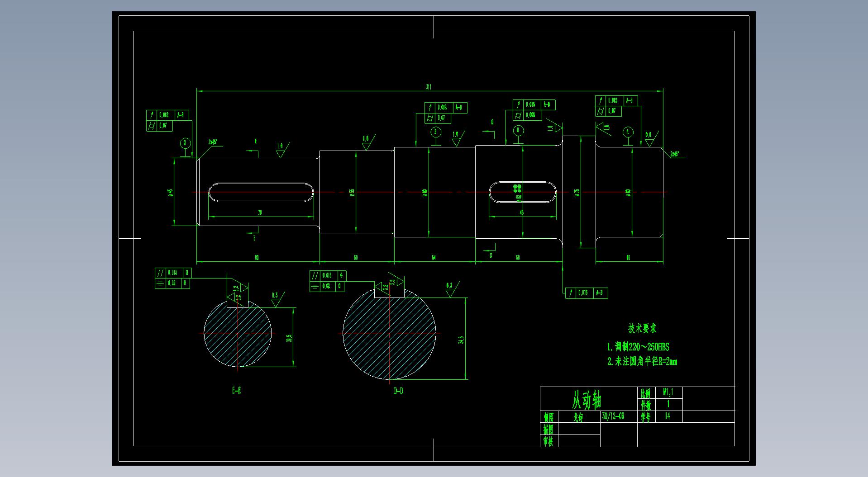Click the 学号 label in the title block
Image resolution: width=868 pixels, height=477 pixels.
coord(645,417)
